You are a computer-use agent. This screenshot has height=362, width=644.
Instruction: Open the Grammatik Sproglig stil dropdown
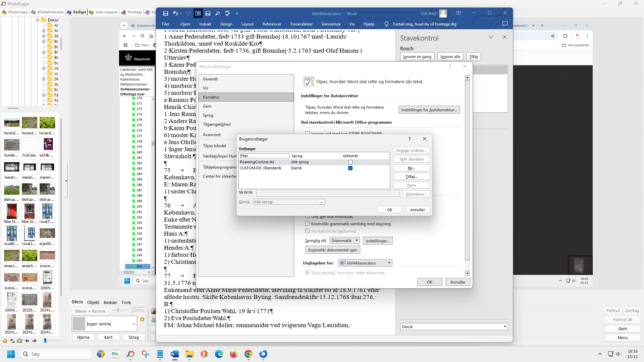pos(344,241)
